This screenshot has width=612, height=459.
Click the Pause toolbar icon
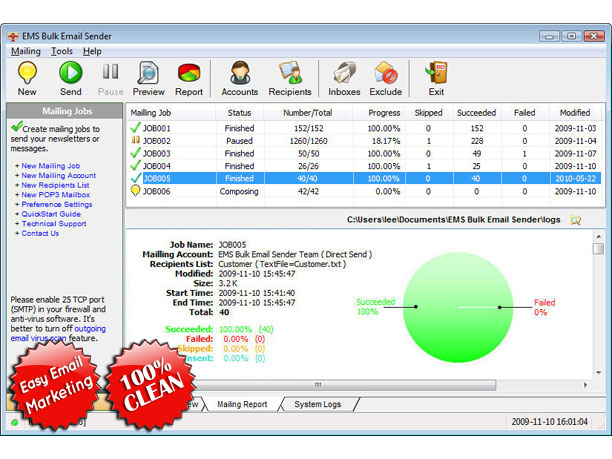click(110, 72)
